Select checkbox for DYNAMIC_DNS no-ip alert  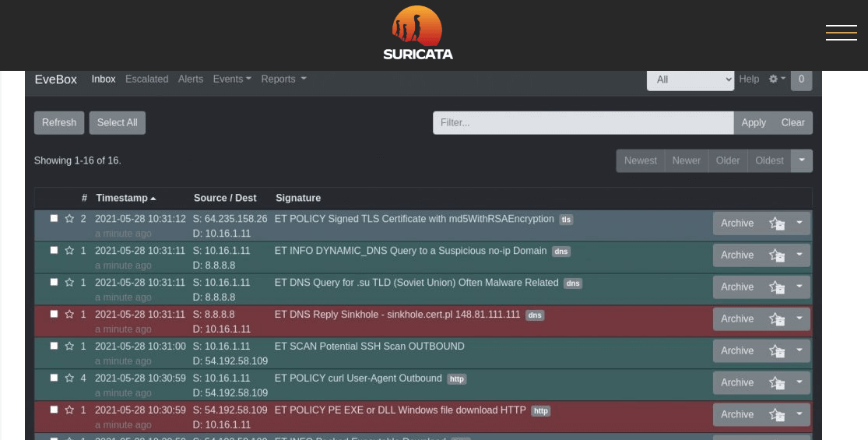click(54, 250)
